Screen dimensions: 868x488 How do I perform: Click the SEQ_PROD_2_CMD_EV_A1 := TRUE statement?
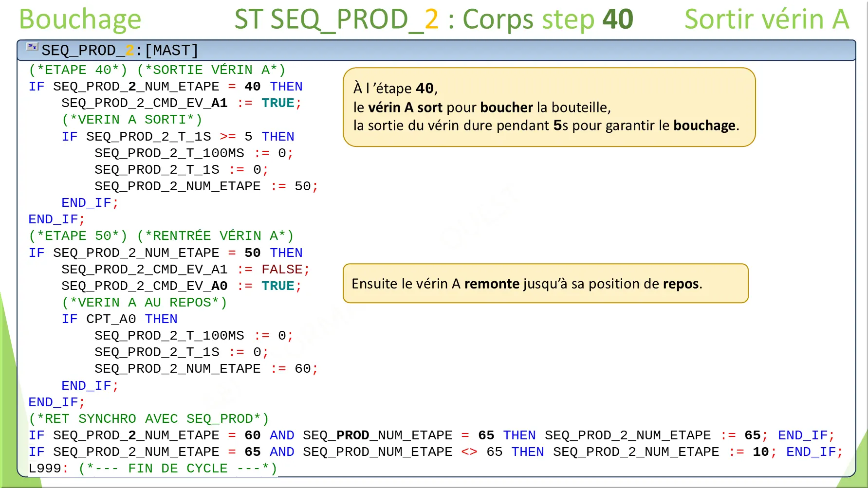[x=180, y=103]
